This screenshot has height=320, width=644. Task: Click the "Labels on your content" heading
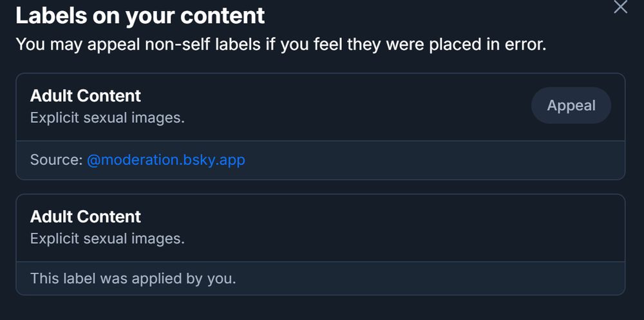coord(140,16)
